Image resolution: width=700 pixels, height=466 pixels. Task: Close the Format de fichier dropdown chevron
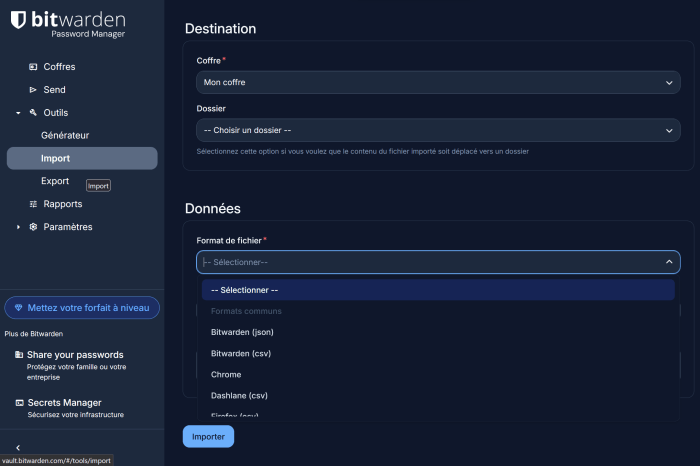pyautogui.click(x=669, y=262)
